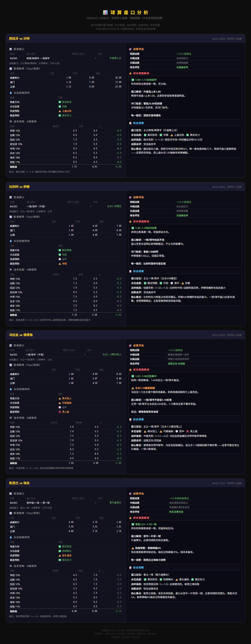The width and height of the screenshot is (251, 644).
Task: Click the 1.40~1.50区间合理 heading
Action: [146, 228]
